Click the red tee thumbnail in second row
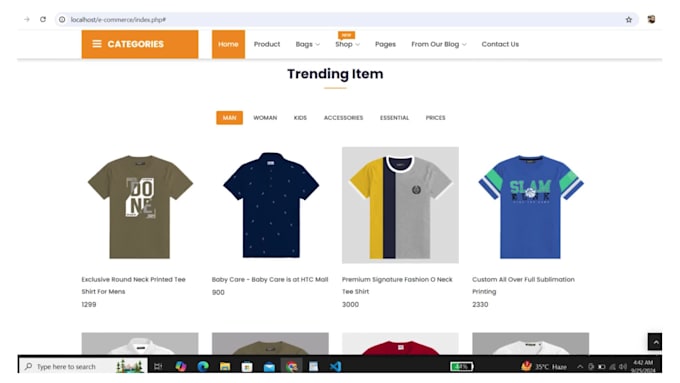 pyautogui.click(x=400, y=344)
